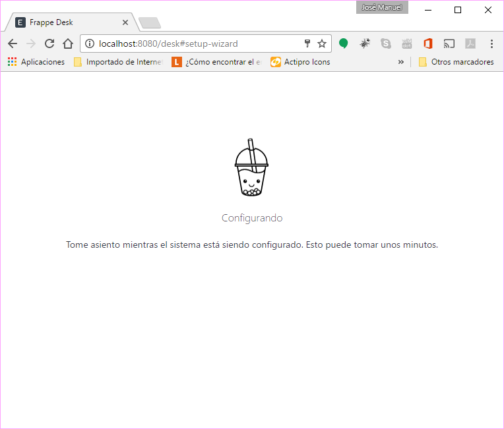Open the Otros marcadores bookmarks folder

point(456,62)
